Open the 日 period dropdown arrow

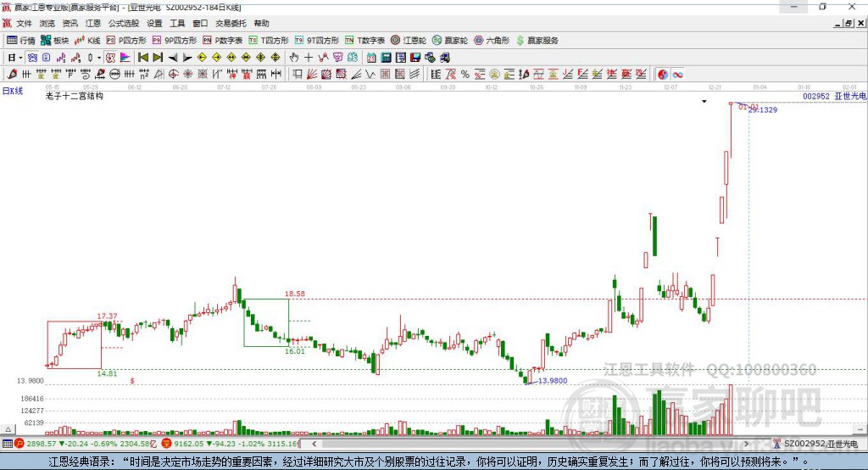(20, 58)
